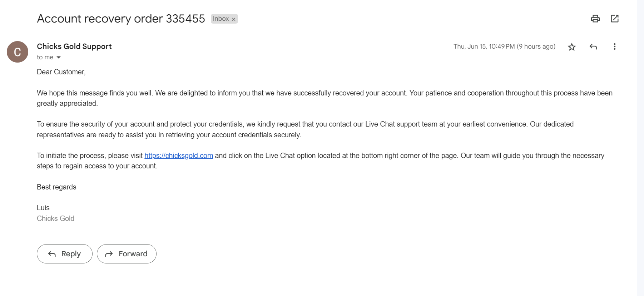Star the Chicks Gold Support message

572,47
